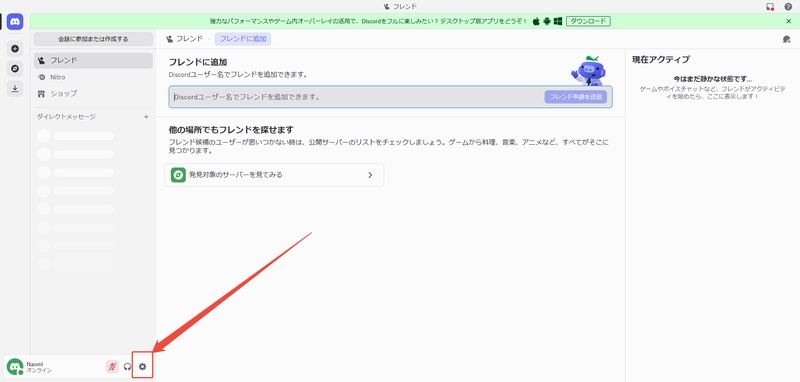The image size is (800, 382).
Task: Add a server with plus icon
Action: (x=15, y=49)
